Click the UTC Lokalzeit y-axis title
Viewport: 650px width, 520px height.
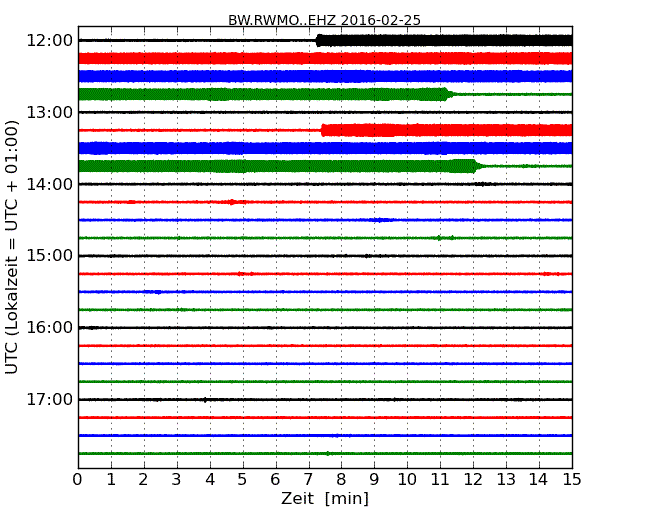coord(12,247)
